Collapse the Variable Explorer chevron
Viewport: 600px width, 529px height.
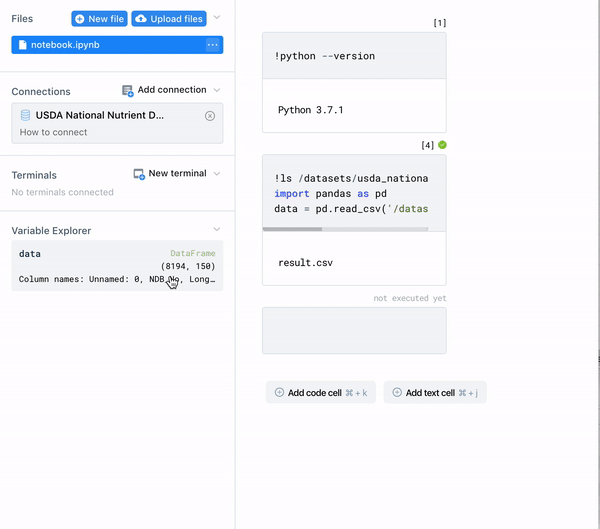[x=217, y=229]
